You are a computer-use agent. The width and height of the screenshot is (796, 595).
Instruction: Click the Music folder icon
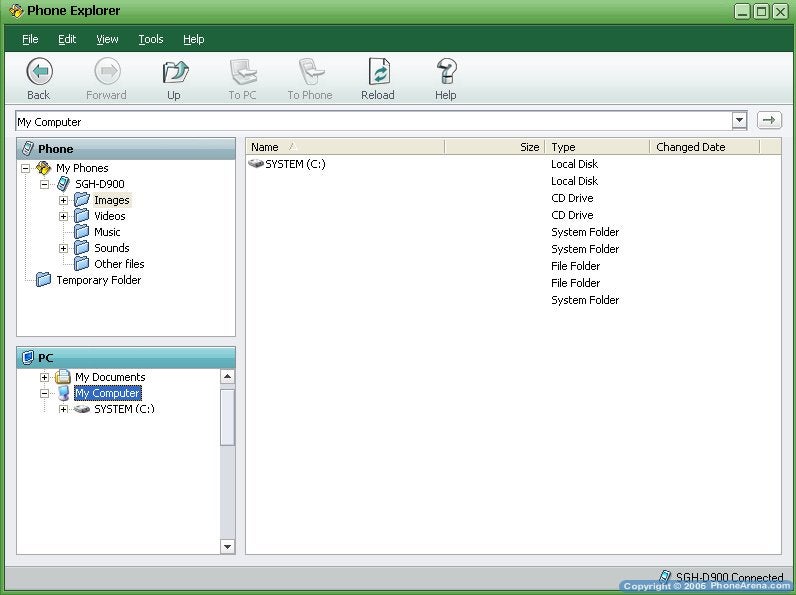[81, 232]
